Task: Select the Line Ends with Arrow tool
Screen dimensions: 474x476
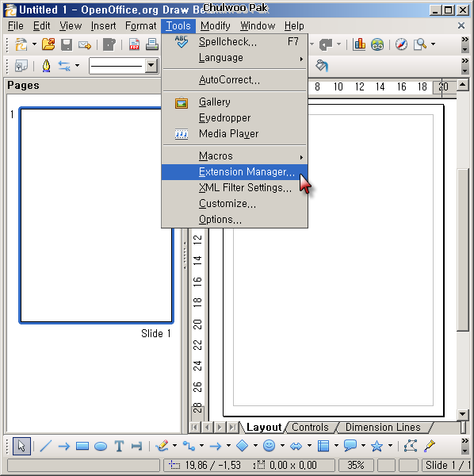Action: [63, 446]
